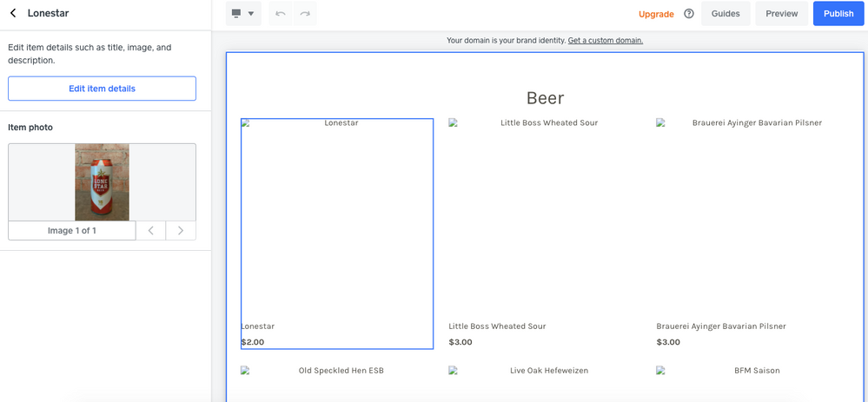The width and height of the screenshot is (868, 402).
Task: Open the help question mark icon
Action: [x=689, y=14]
